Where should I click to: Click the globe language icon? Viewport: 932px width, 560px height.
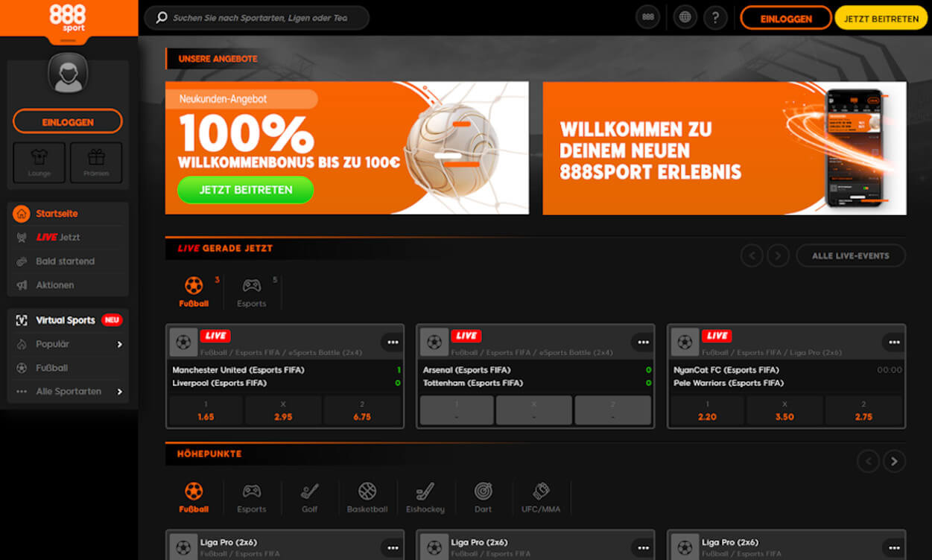pyautogui.click(x=685, y=18)
